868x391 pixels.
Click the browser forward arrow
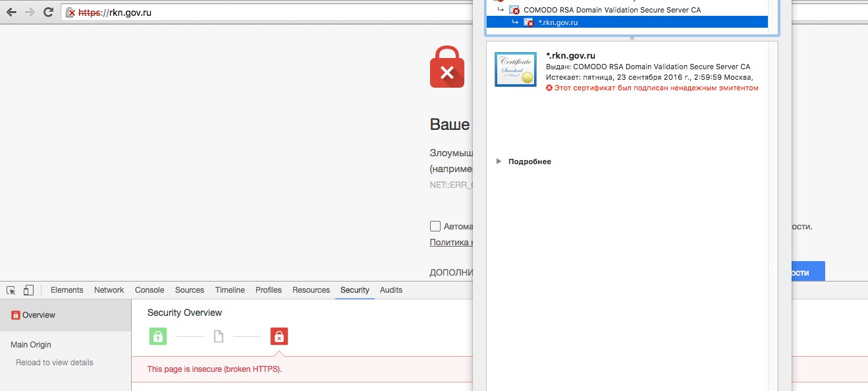coord(30,12)
